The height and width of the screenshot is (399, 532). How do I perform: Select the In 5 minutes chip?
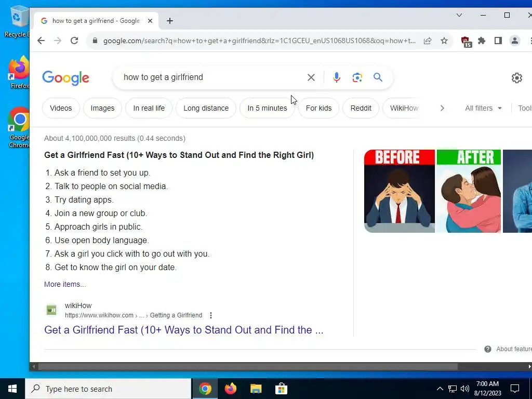(x=267, y=108)
